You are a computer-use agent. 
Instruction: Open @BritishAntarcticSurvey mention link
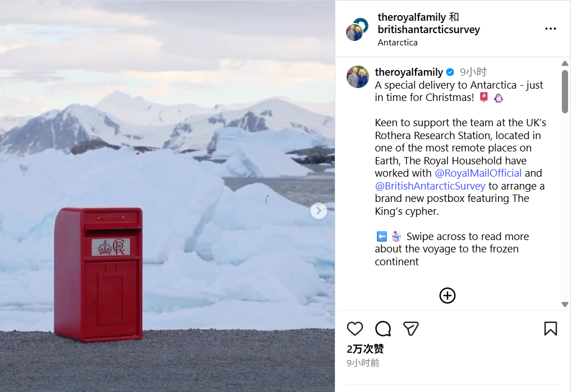click(x=430, y=186)
